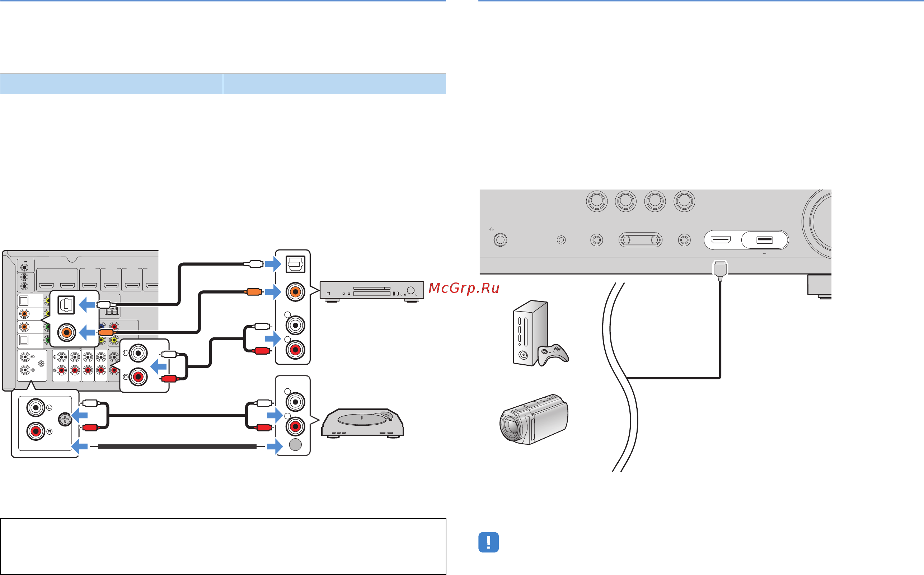
Task: Click the blue exclamation caution icon
Action: click(488, 542)
